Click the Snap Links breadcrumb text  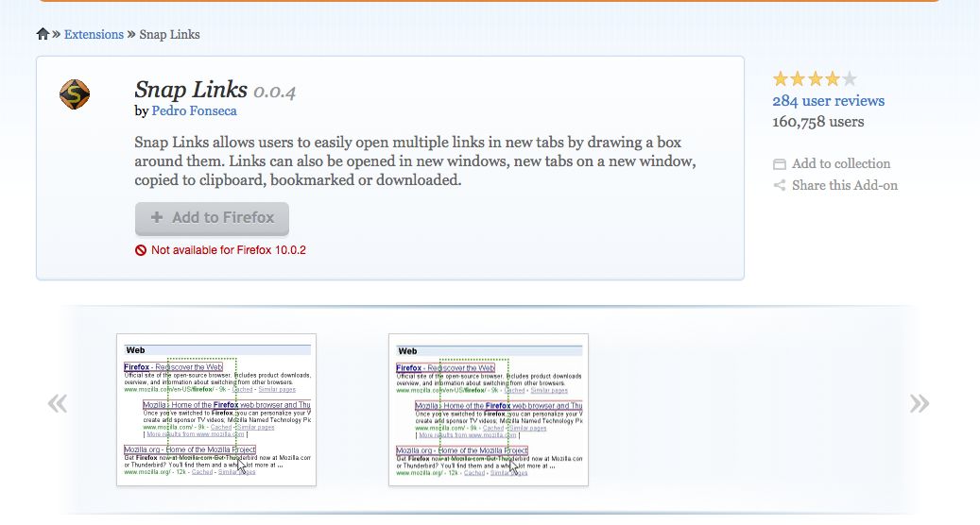(x=169, y=34)
